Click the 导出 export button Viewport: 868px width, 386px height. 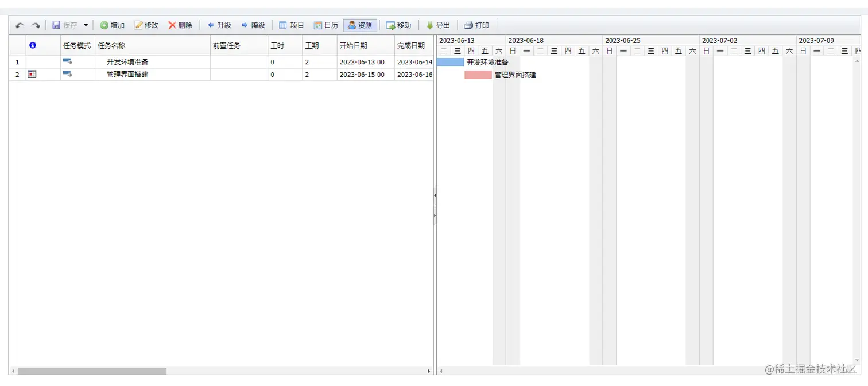coord(438,25)
